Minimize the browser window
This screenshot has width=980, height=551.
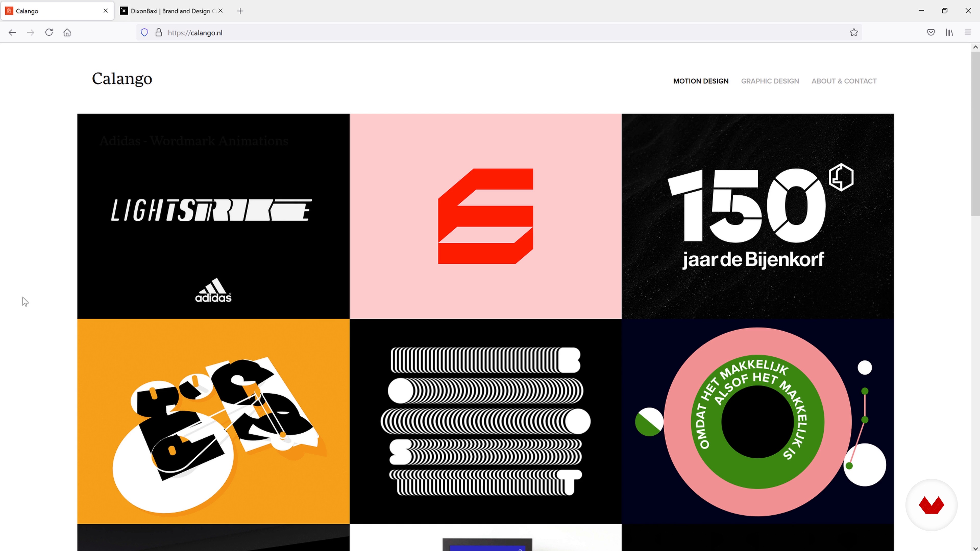click(921, 11)
